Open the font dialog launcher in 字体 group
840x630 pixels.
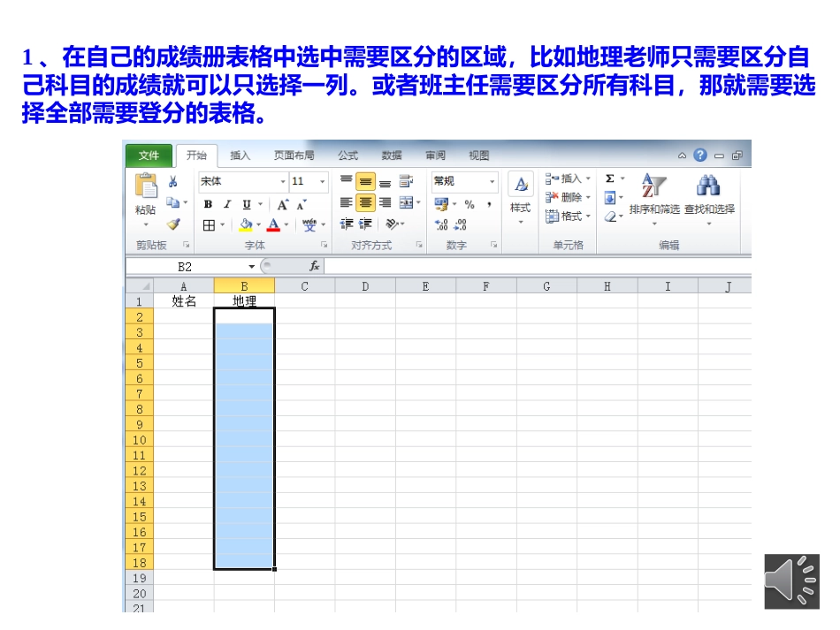point(325,245)
